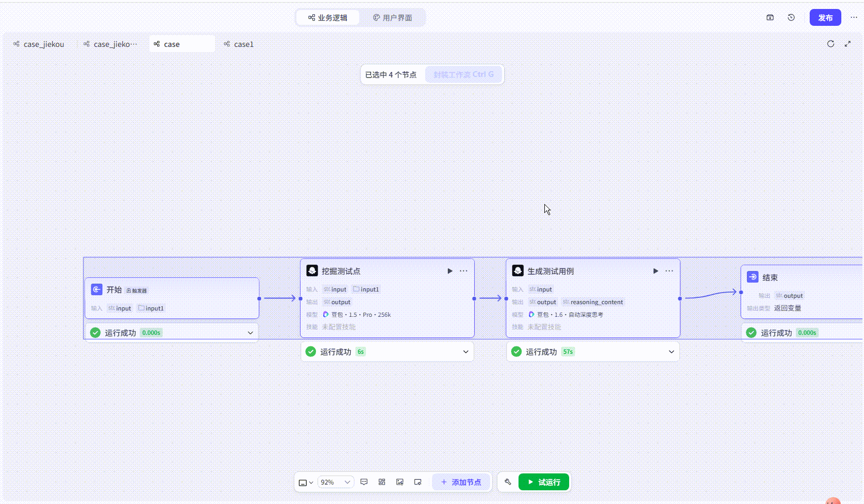Open the version history clock icon
This screenshot has height=504, width=864.
click(x=791, y=17)
